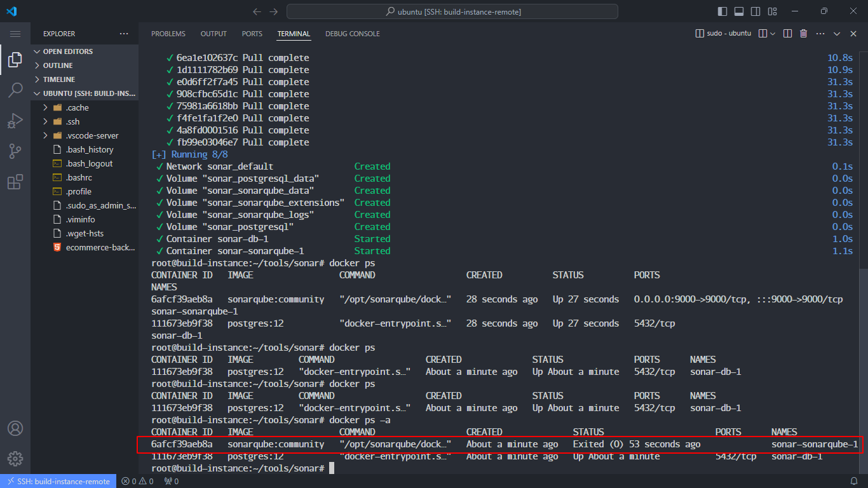Click sonar-sonarqube-1 name in highlighted row
Viewport: 868px width, 488px height.
click(815, 444)
